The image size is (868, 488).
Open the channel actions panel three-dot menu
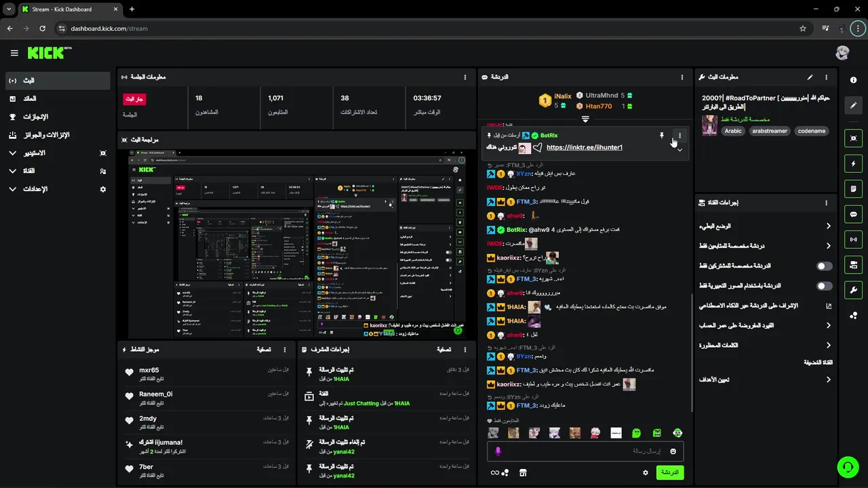pos(826,203)
